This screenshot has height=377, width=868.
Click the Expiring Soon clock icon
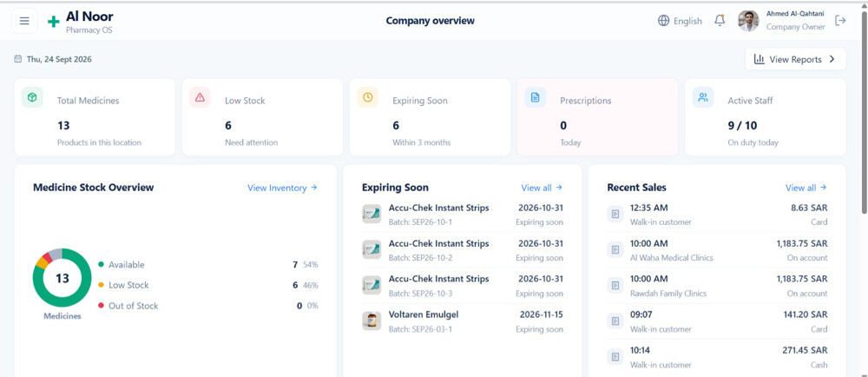pos(367,97)
